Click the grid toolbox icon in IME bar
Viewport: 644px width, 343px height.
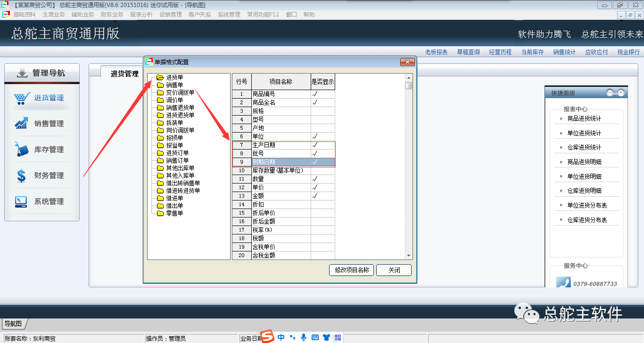coord(338,337)
